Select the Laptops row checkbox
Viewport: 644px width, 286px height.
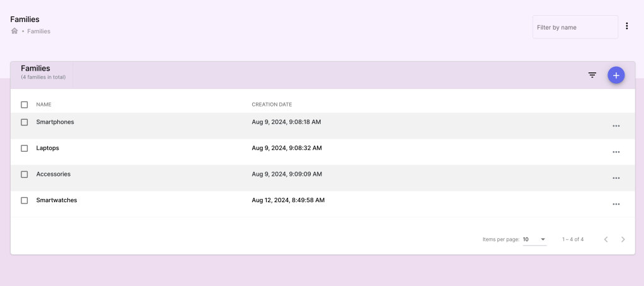pos(25,148)
